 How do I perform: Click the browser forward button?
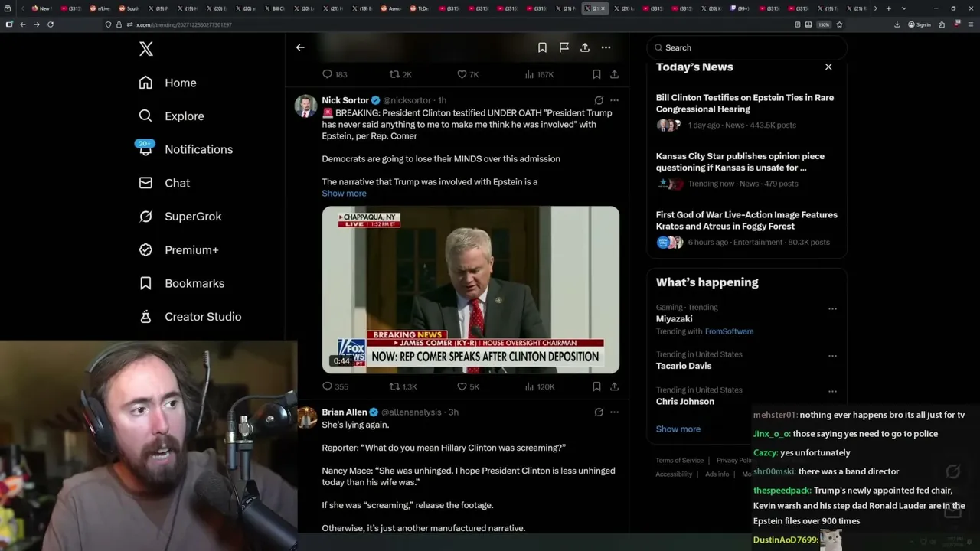[36, 24]
